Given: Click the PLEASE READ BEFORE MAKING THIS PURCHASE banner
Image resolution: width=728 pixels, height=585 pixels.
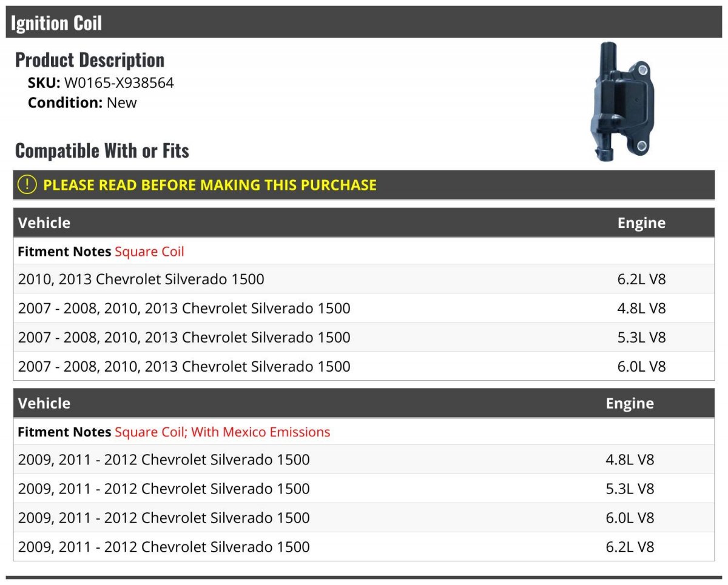Looking at the screenshot, I should 364,185.
